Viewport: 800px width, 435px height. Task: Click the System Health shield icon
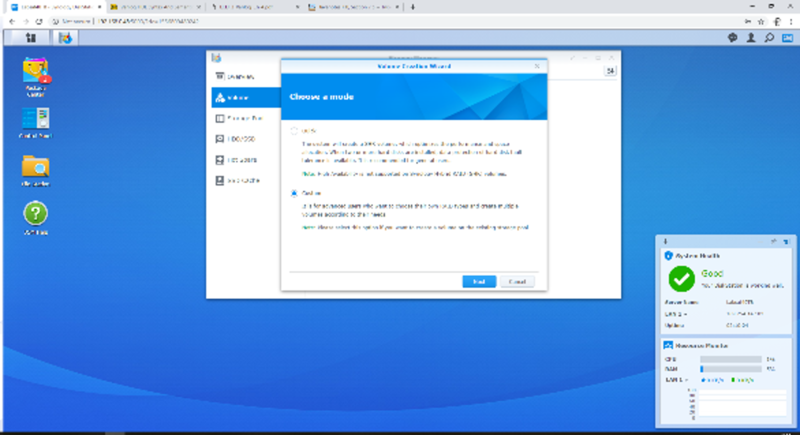668,255
